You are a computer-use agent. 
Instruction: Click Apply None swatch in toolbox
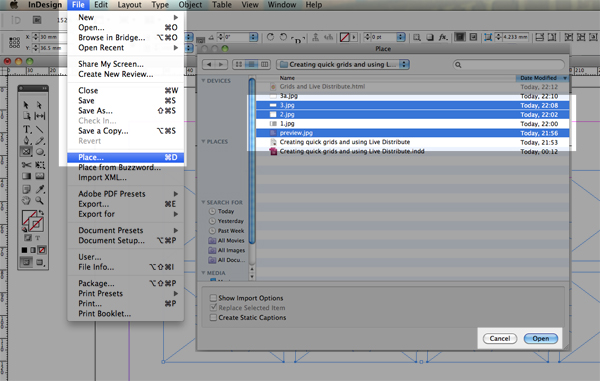(x=42, y=250)
